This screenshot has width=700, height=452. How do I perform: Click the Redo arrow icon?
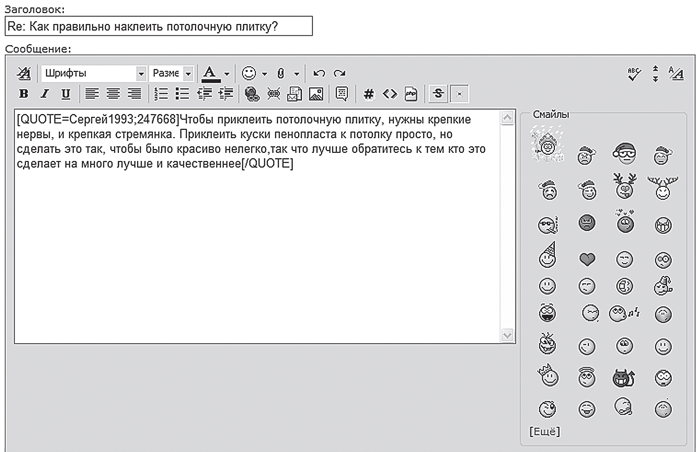(x=340, y=73)
